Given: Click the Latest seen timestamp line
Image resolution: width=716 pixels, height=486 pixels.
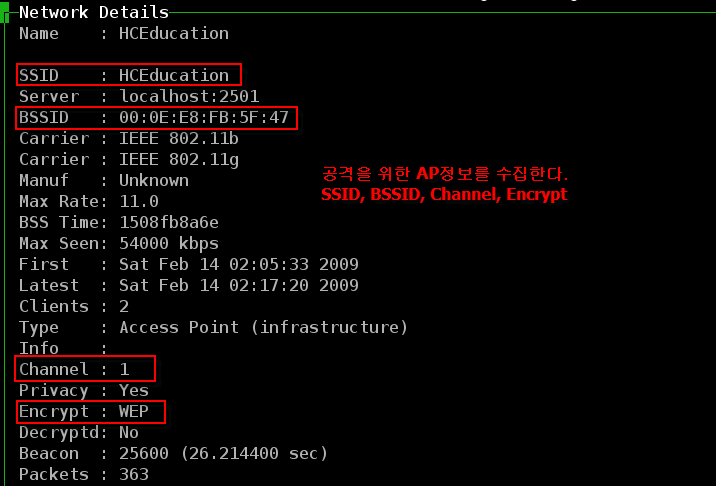Looking at the screenshot, I should pyautogui.click(x=189, y=285).
